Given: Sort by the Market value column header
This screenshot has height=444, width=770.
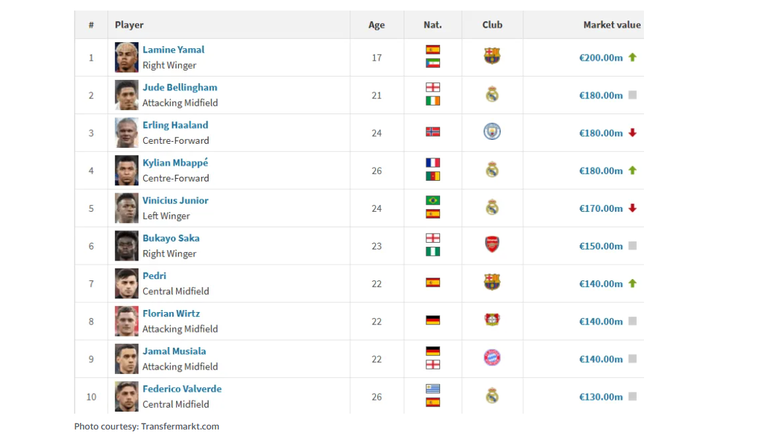Looking at the screenshot, I should [612, 25].
